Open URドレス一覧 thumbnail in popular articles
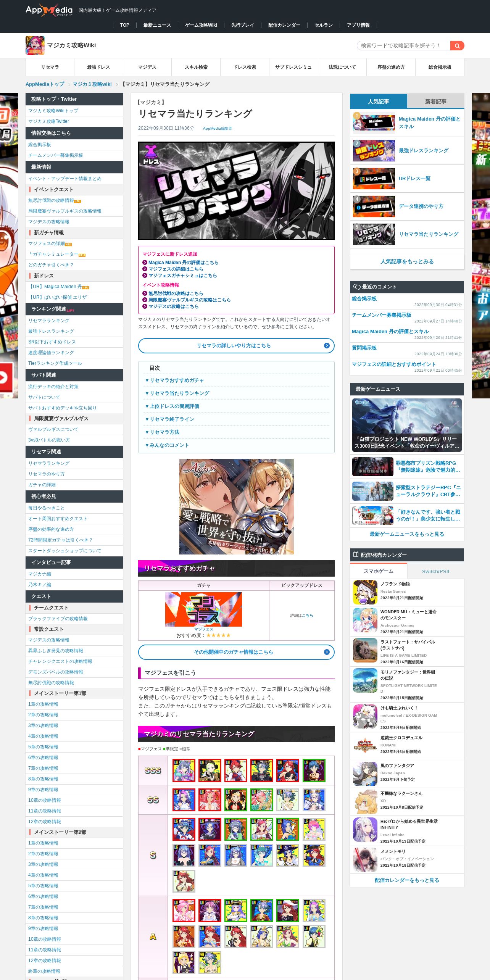The height and width of the screenshot is (980, 490). [x=374, y=179]
